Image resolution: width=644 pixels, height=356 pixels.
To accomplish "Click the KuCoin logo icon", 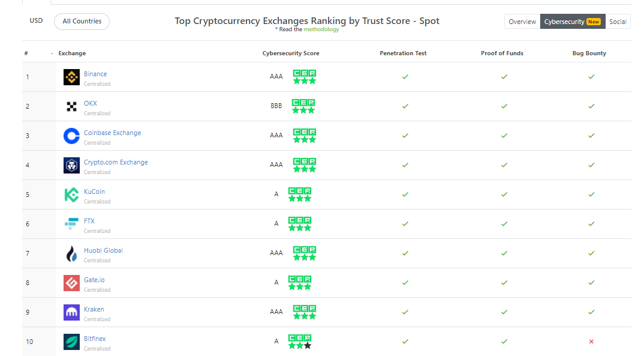I will point(71,195).
